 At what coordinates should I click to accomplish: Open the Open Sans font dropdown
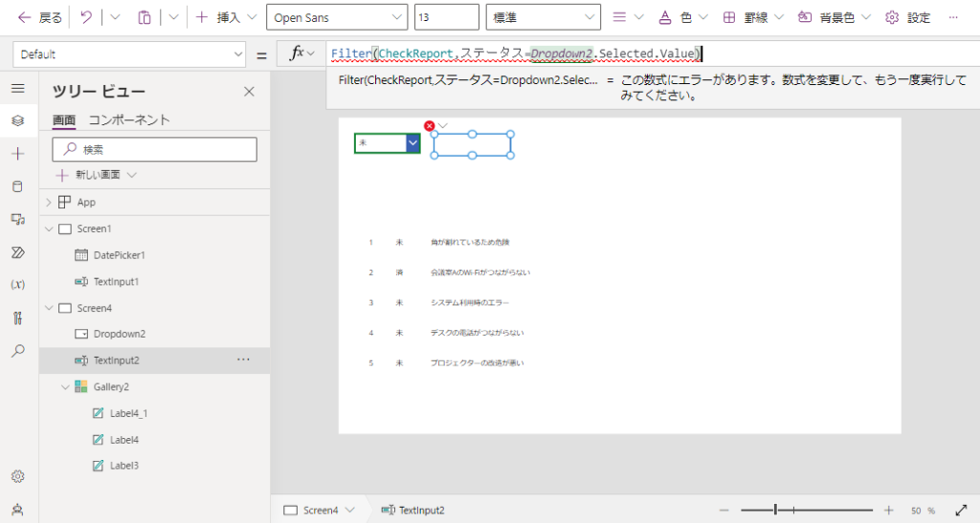tap(337, 17)
